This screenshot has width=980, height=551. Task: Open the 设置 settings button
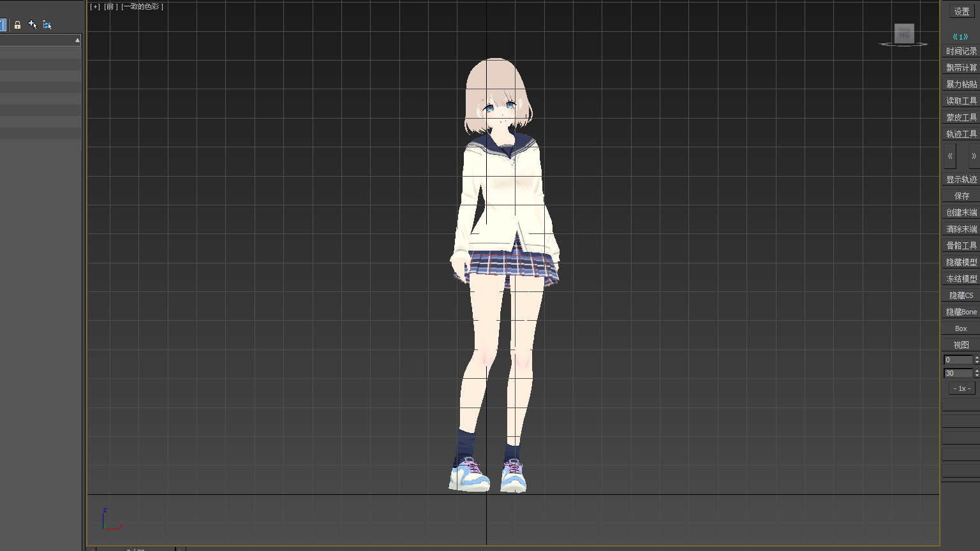coord(961,11)
